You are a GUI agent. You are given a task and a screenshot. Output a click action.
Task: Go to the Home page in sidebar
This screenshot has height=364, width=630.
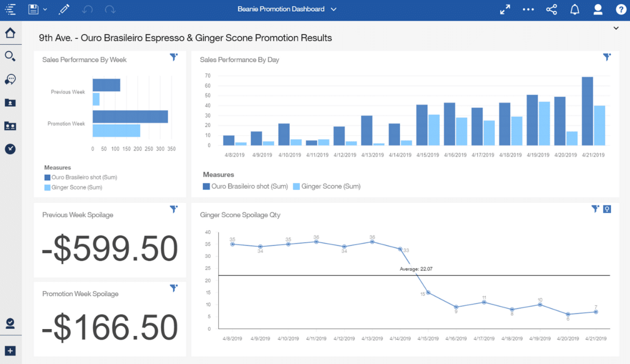pos(10,33)
